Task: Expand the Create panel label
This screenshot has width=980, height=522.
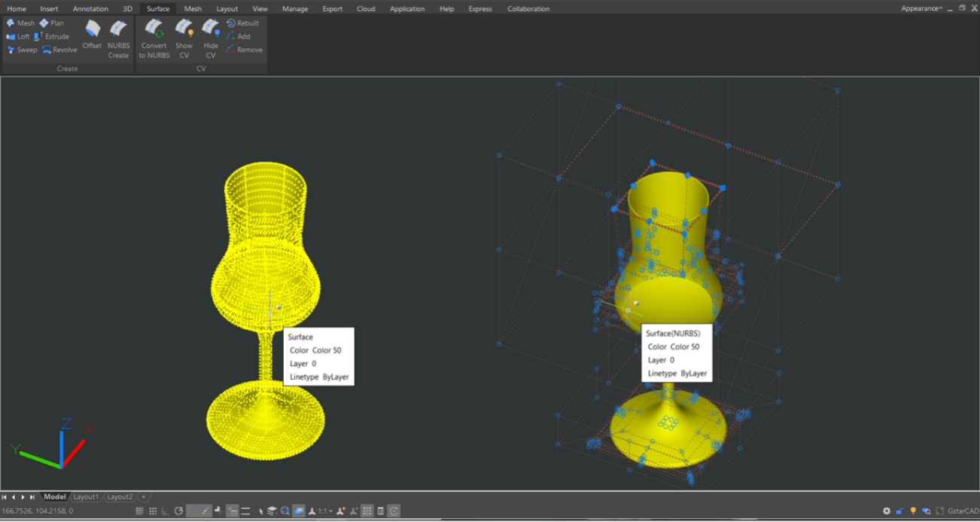Action: 67,69
